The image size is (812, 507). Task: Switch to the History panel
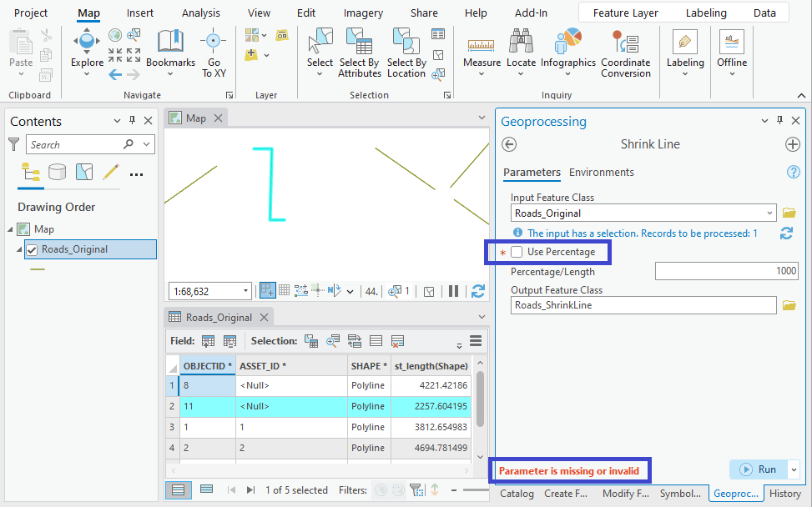(x=787, y=493)
